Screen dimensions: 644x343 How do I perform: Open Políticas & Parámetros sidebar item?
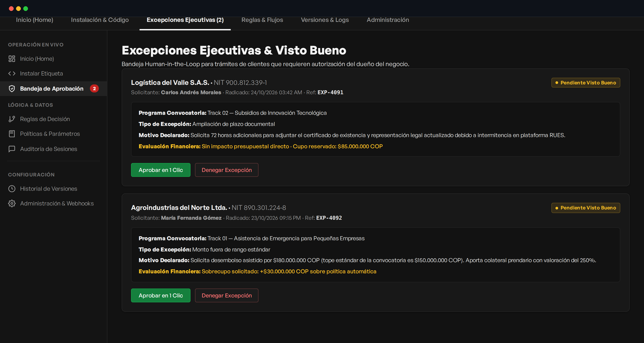point(54,134)
